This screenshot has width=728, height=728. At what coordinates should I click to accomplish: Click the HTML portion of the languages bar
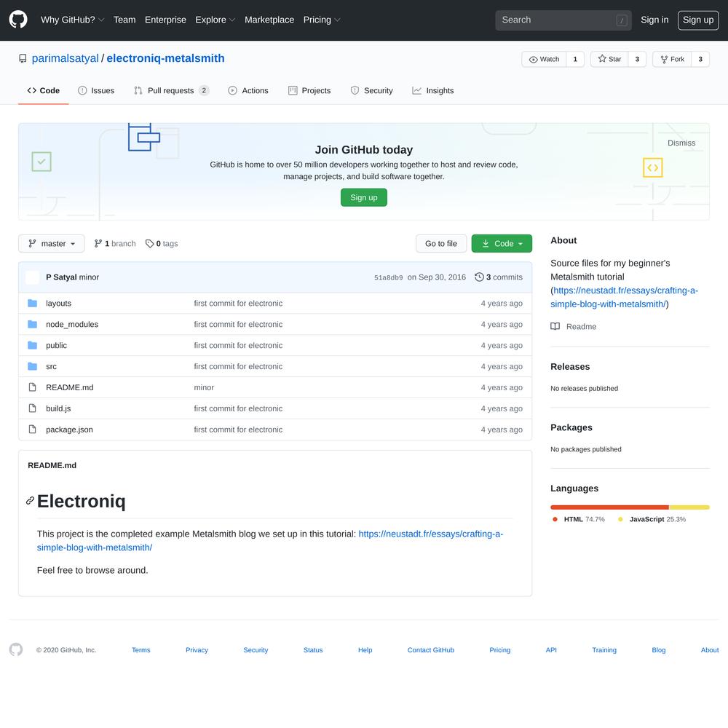[x=609, y=507]
